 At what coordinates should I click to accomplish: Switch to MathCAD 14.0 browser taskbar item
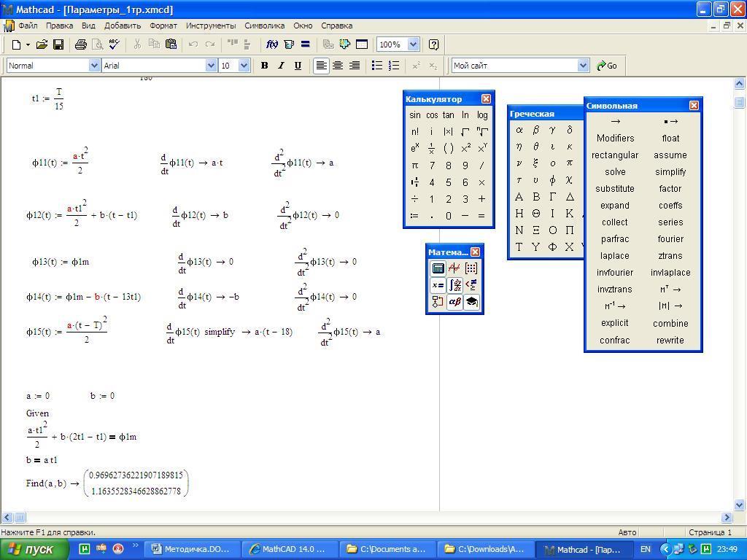click(x=289, y=550)
